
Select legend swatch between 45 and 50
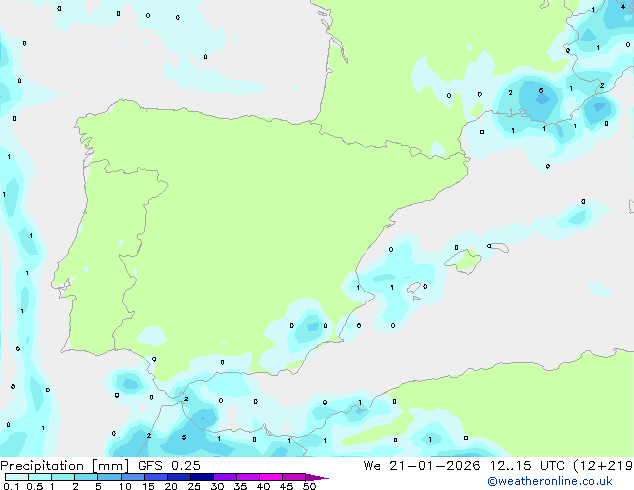click(294, 477)
